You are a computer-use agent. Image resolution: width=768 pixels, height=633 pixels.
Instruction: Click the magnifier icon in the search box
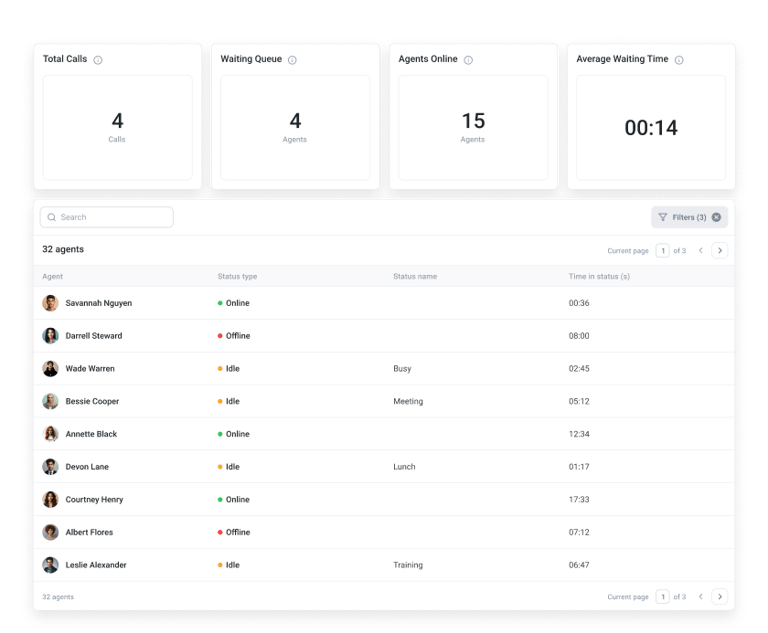pyautogui.click(x=51, y=217)
